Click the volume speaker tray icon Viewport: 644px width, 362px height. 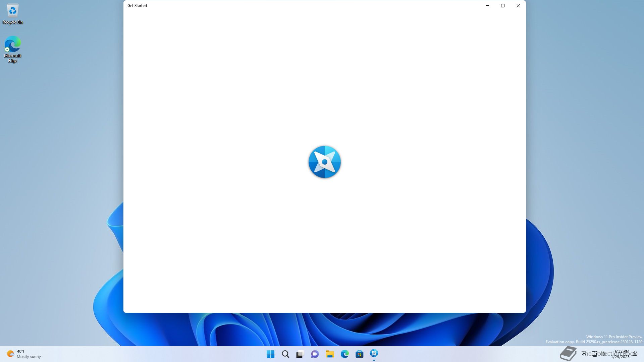[603, 354]
